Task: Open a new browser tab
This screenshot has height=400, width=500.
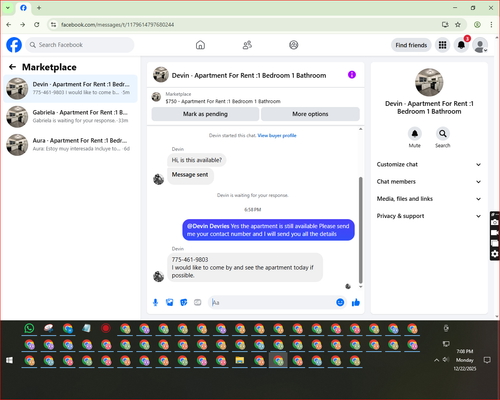Action: tap(39, 8)
